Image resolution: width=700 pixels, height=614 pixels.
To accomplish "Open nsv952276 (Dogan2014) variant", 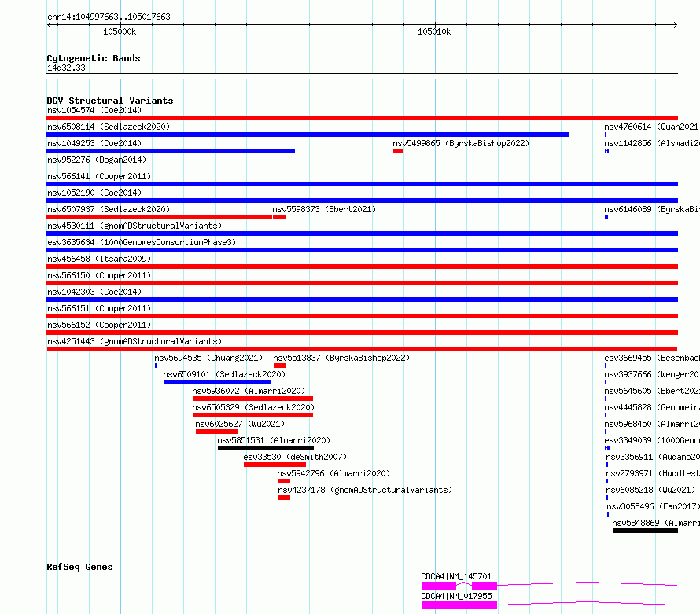I will click(x=97, y=160).
